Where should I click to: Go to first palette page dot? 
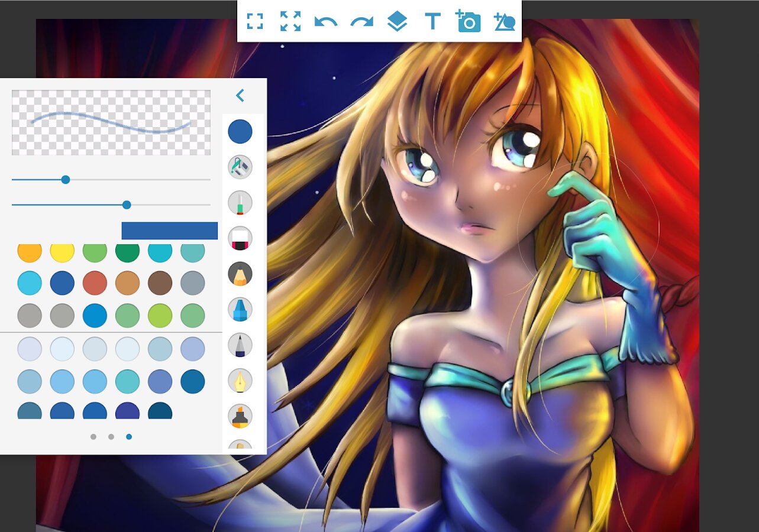[93, 437]
